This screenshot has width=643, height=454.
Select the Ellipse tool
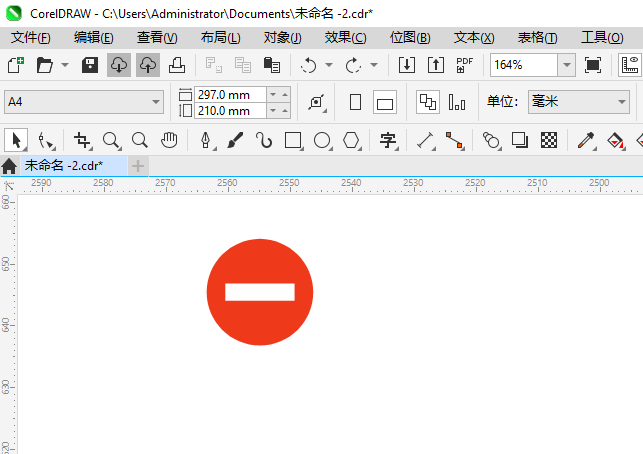322,140
